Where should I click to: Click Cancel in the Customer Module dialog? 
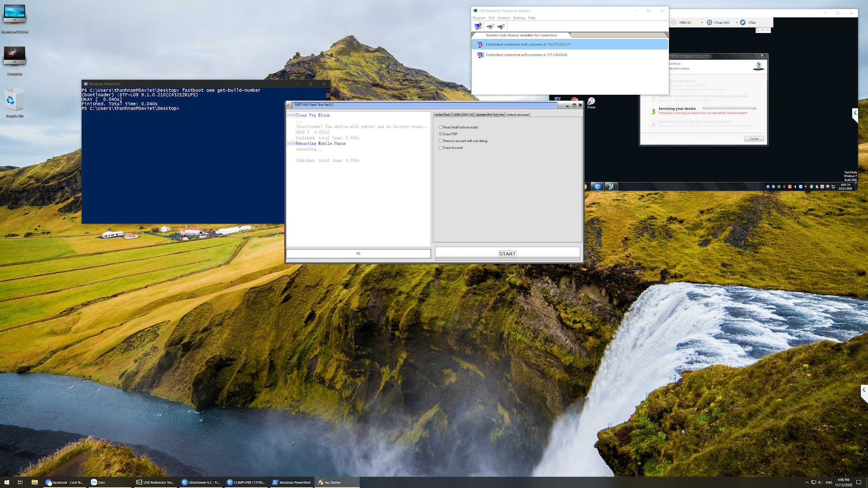coord(754,139)
